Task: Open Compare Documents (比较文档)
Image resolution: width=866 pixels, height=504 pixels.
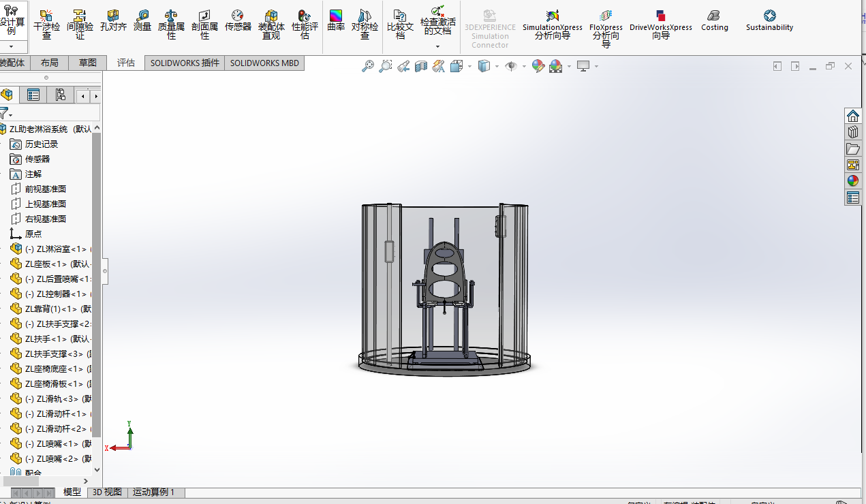Action: point(400,25)
